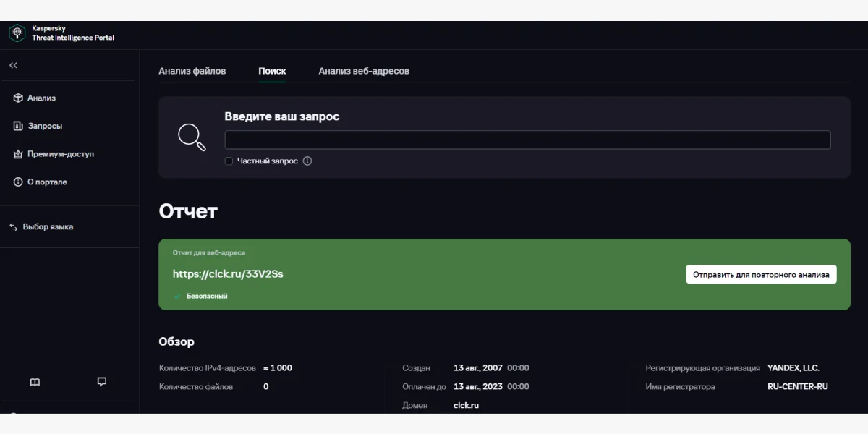Screen dimensions: 868x434
Task: Click Отправить для повторного анализа button
Action: tap(761, 275)
